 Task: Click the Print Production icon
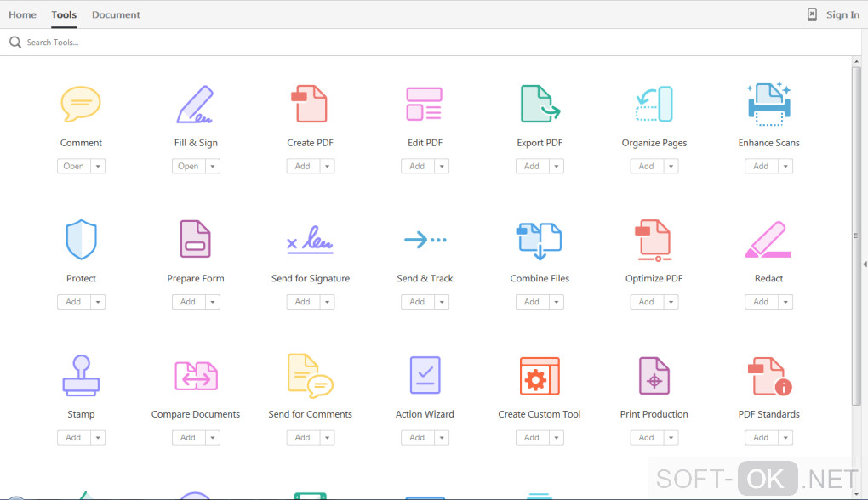[654, 376]
